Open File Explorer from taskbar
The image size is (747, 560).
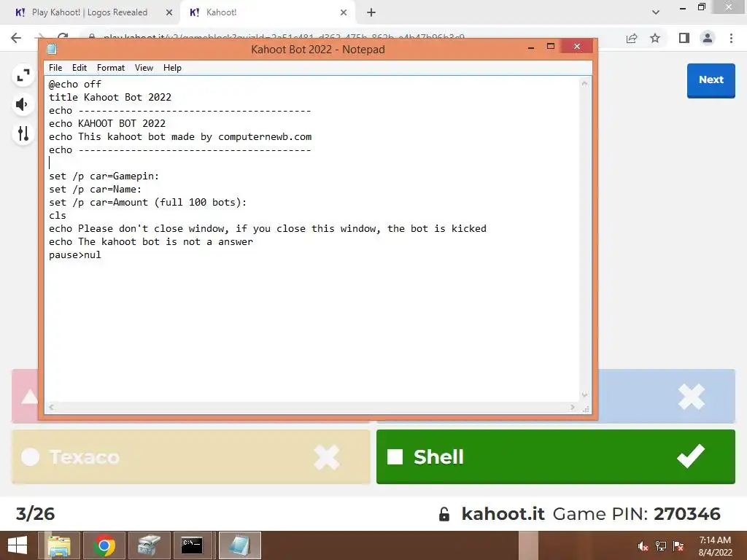60,545
